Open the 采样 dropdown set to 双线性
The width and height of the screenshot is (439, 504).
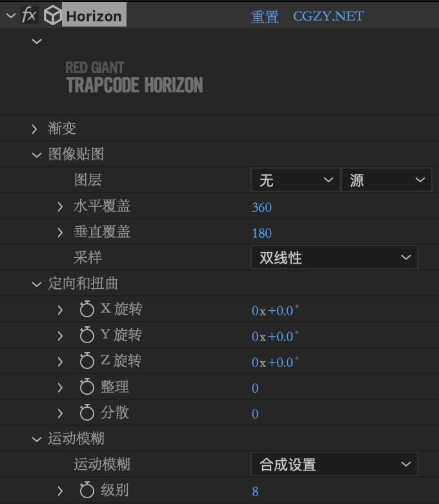point(334,258)
